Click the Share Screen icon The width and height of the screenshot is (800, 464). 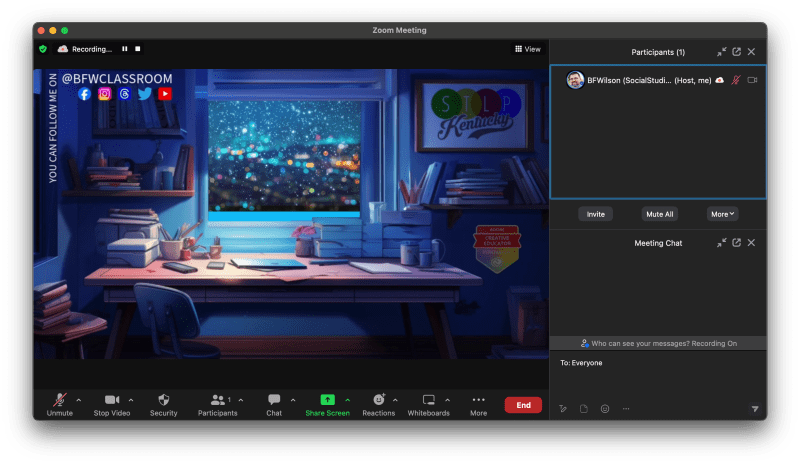(327, 400)
